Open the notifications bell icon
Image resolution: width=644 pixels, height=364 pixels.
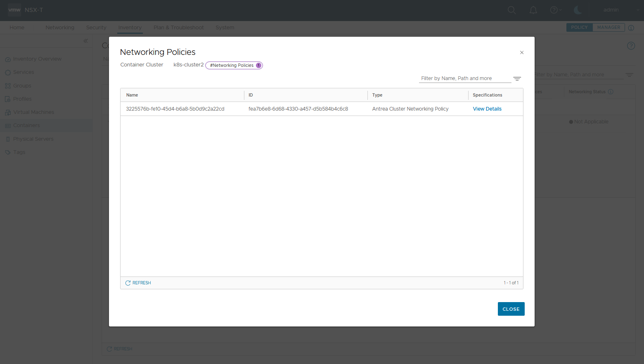coord(533,10)
